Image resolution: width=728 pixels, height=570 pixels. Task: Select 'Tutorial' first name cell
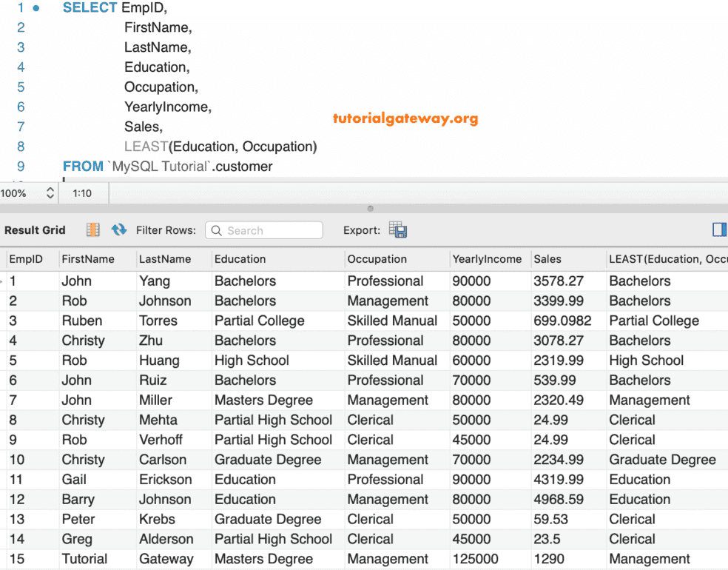pyautogui.click(x=84, y=559)
